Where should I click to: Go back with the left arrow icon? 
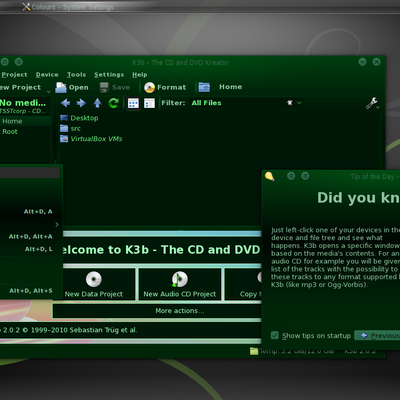tap(65, 103)
